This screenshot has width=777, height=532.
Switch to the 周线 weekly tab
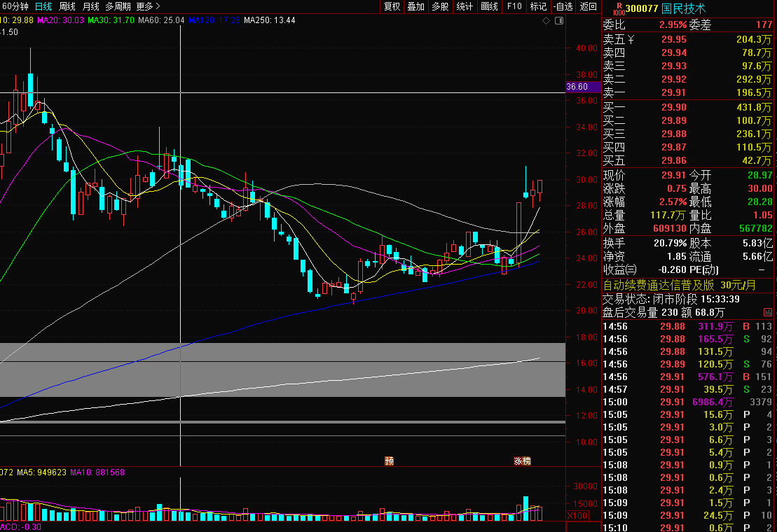pos(67,6)
